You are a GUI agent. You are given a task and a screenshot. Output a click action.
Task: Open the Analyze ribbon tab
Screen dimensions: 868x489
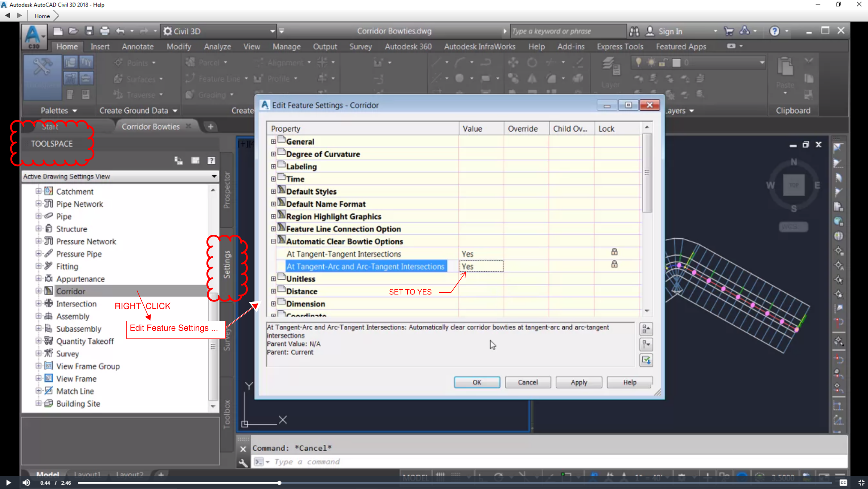pos(217,46)
